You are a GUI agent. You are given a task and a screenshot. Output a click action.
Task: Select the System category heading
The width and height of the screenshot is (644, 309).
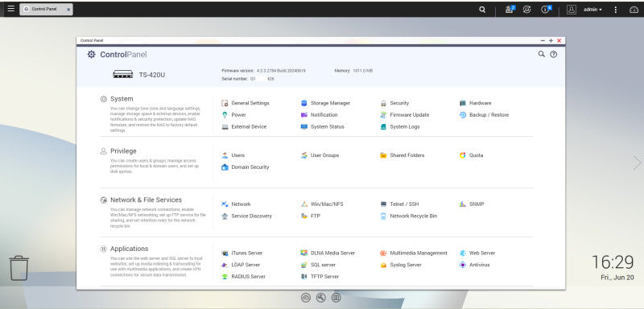(x=122, y=99)
